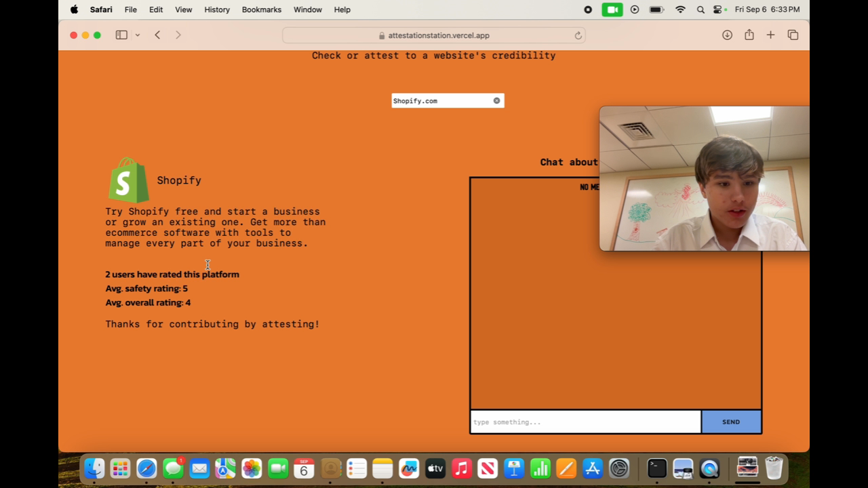Open Finder from the Dock
868x488 pixels.
94,468
